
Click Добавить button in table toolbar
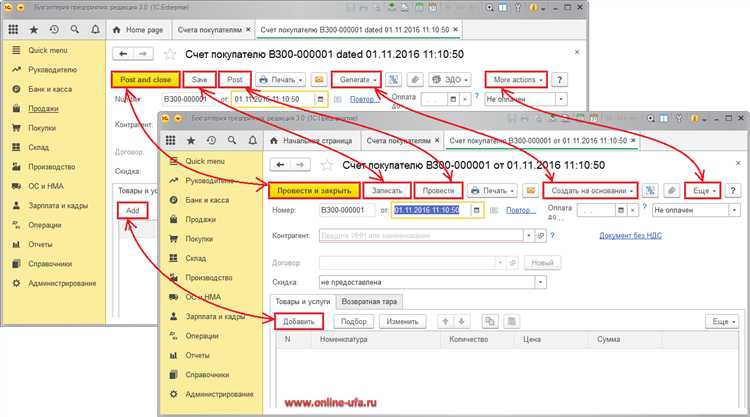click(x=299, y=321)
